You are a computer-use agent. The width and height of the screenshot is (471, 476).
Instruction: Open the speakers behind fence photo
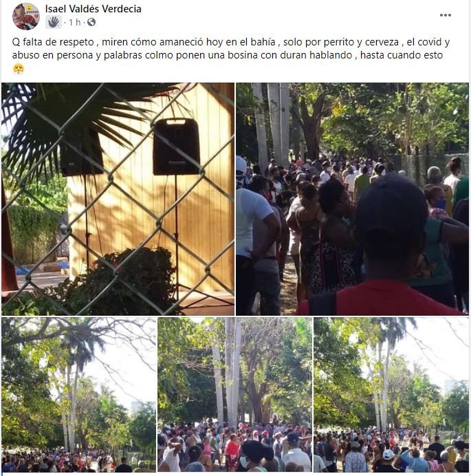(x=118, y=199)
